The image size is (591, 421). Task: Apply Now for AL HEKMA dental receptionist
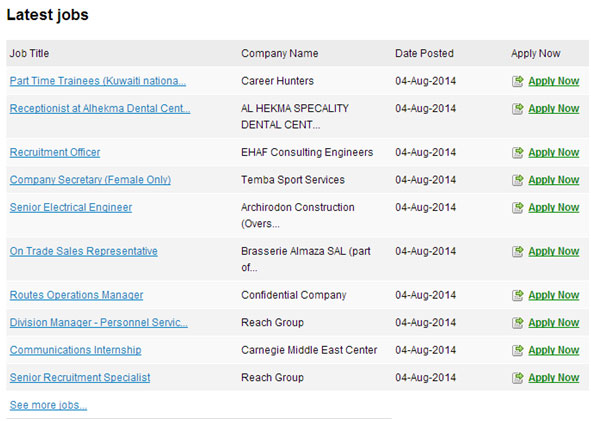point(554,109)
